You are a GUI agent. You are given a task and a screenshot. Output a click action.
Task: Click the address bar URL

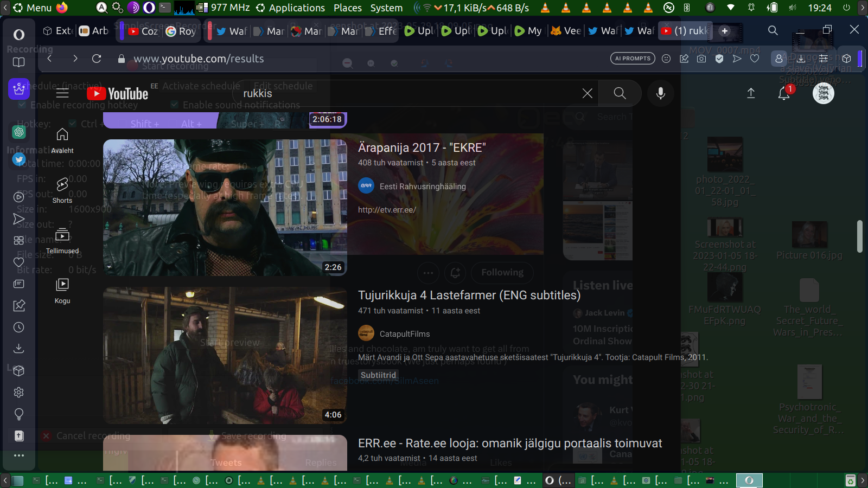[199, 59]
